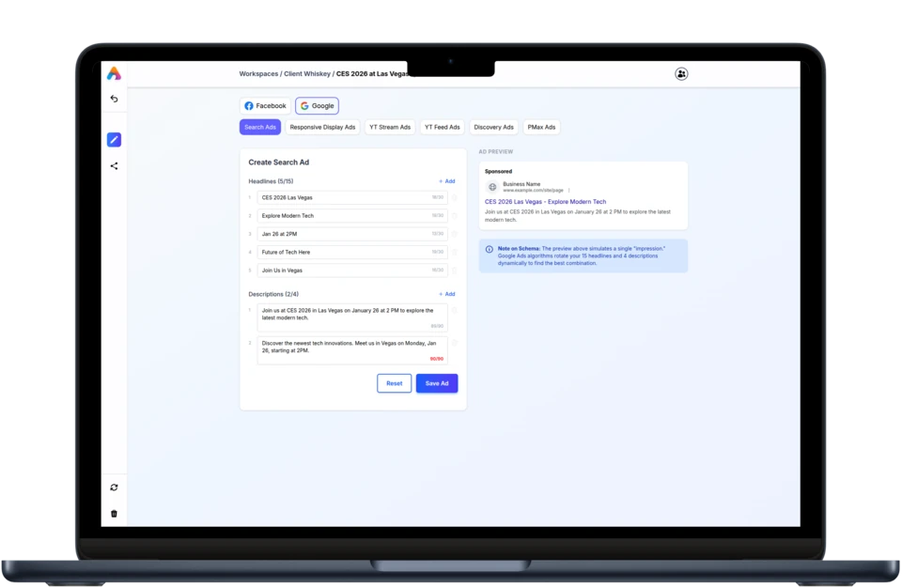902x588 pixels.
Task: Edit the 'Explore Modern Tech' headline field
Action: point(352,216)
